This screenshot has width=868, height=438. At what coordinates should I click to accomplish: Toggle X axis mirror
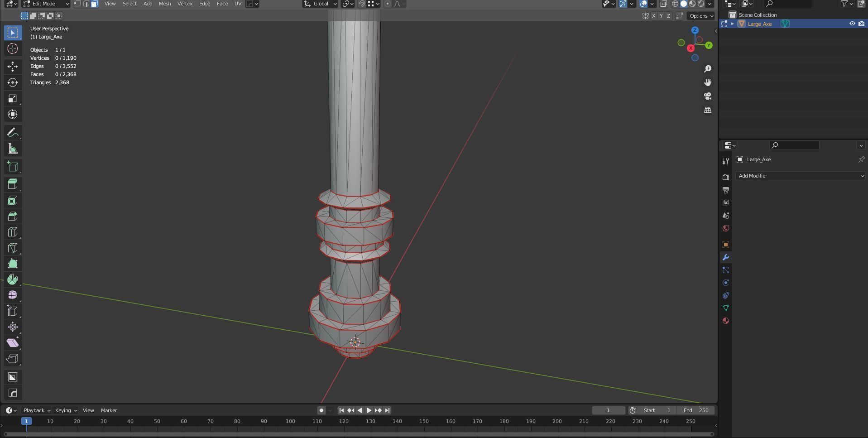653,16
